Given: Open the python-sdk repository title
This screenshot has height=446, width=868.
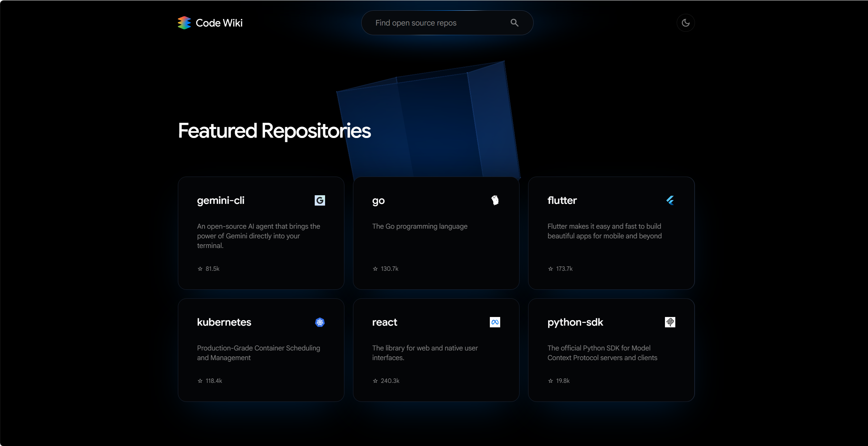Looking at the screenshot, I should [x=575, y=323].
